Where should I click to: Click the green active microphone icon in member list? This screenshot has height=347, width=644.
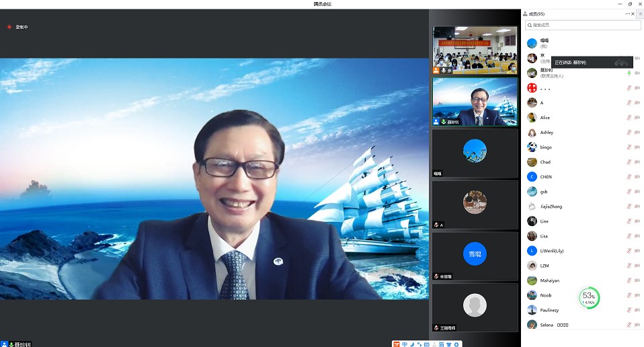tap(629, 73)
